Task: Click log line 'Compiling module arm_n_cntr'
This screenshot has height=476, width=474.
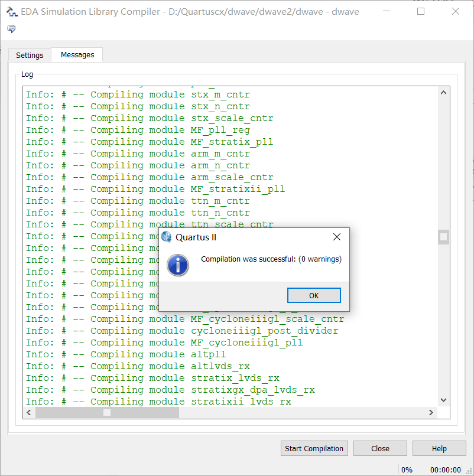Action: coord(138,166)
